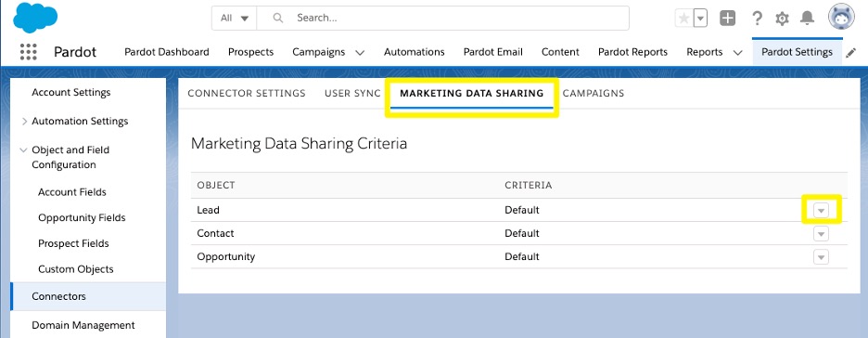The image size is (868, 338).
Task: Open Custom Objects in sidebar
Action: [x=76, y=269]
